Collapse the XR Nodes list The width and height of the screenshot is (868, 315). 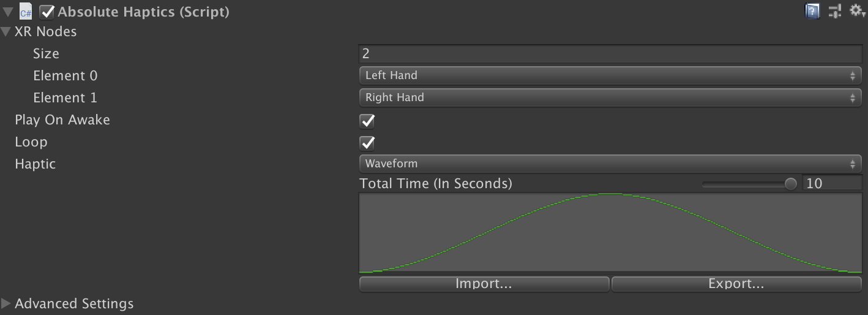(6, 32)
